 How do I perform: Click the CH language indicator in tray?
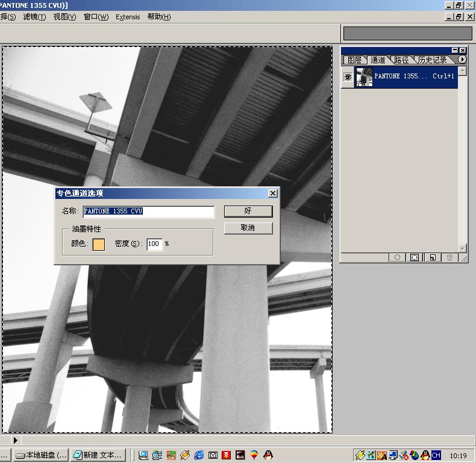coord(436,455)
